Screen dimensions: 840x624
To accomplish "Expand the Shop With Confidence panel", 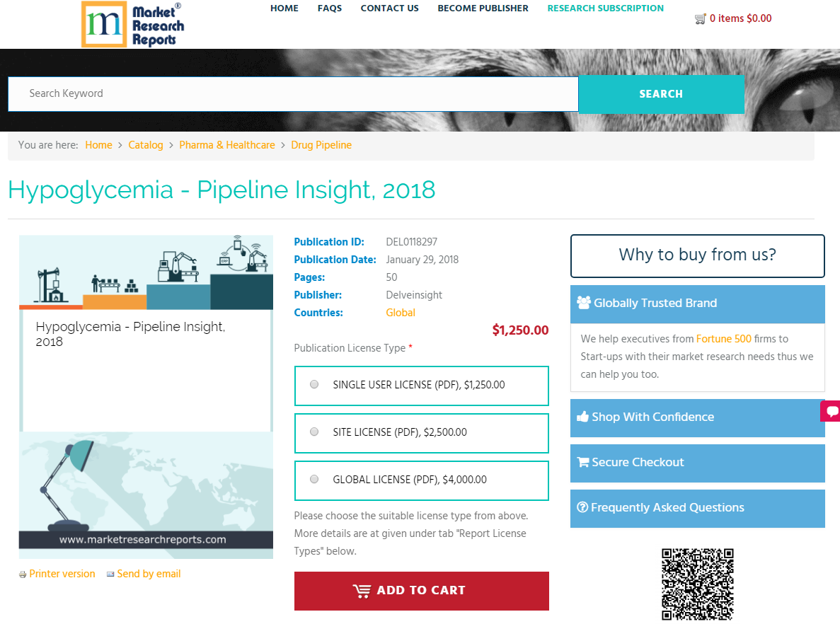I will tap(698, 418).
